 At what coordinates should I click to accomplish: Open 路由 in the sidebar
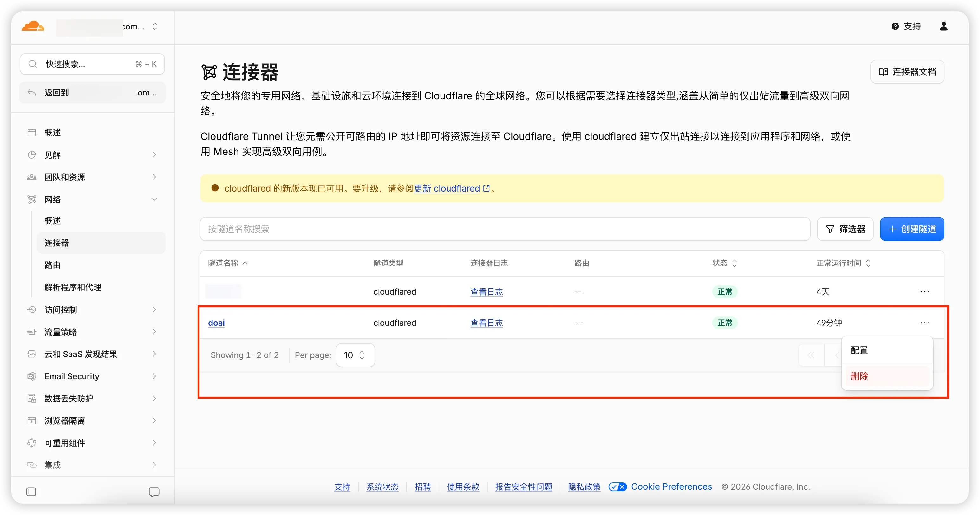coord(53,265)
